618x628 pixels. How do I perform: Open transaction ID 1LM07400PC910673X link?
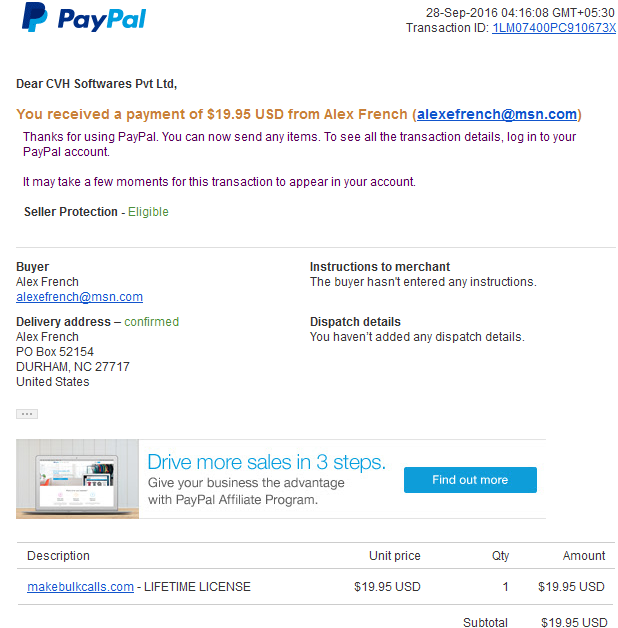tap(554, 28)
